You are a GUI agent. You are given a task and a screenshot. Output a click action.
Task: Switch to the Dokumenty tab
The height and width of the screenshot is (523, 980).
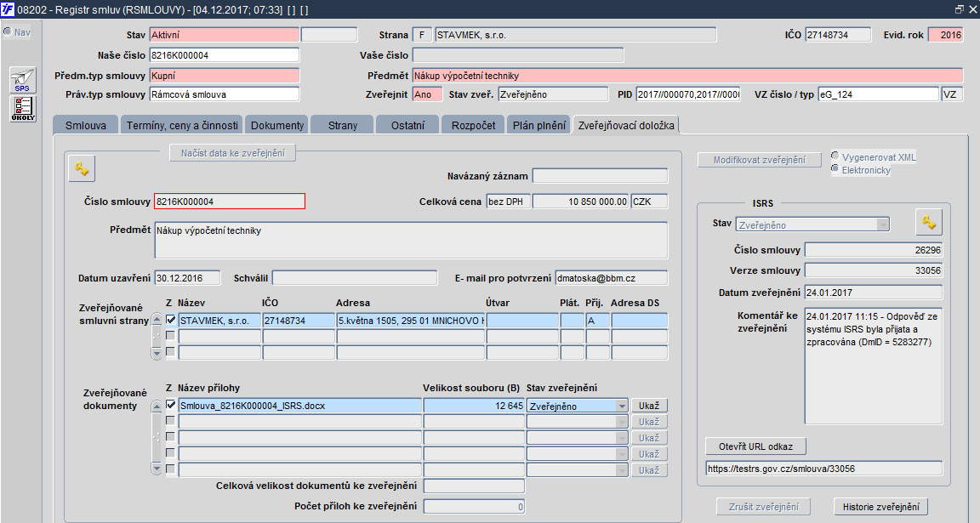point(276,125)
